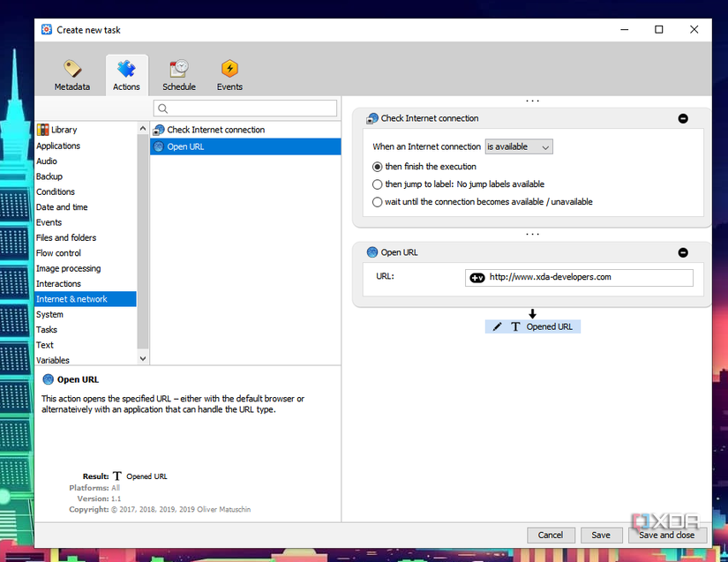Close the Create new task window
The height and width of the screenshot is (562, 728).
[x=694, y=30]
